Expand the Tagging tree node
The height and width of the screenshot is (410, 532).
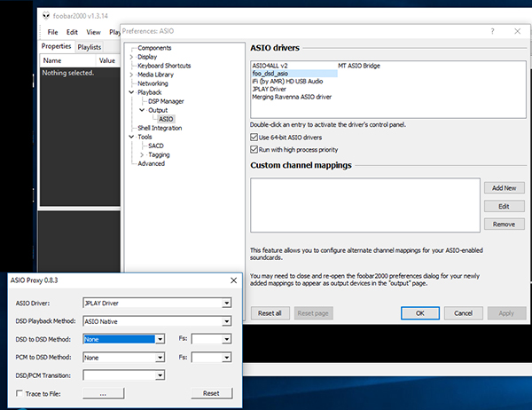tap(142, 154)
